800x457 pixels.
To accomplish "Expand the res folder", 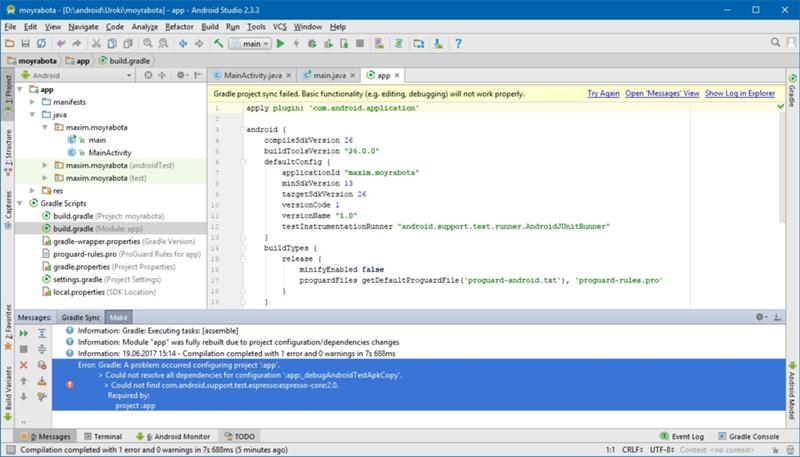I will pos(33,189).
